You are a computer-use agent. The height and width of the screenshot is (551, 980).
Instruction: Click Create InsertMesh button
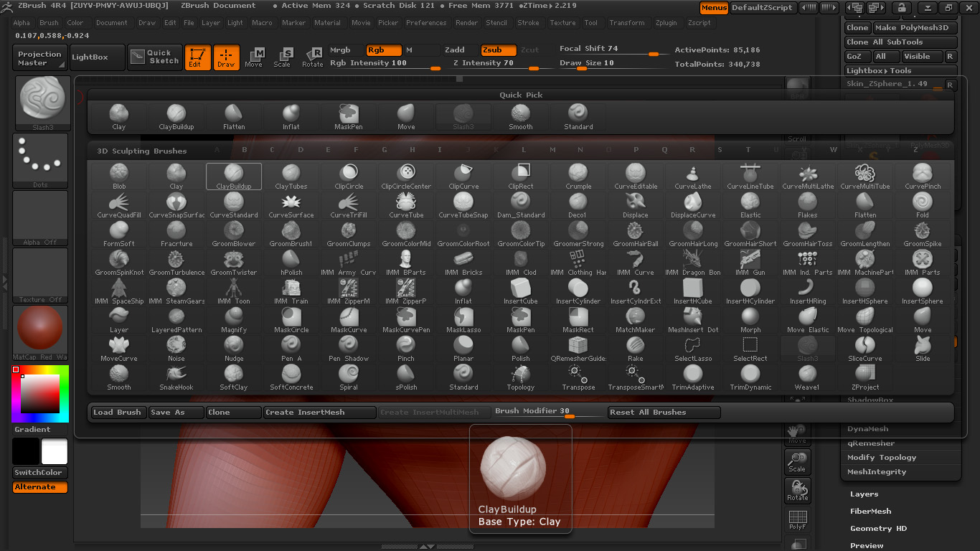(319, 413)
